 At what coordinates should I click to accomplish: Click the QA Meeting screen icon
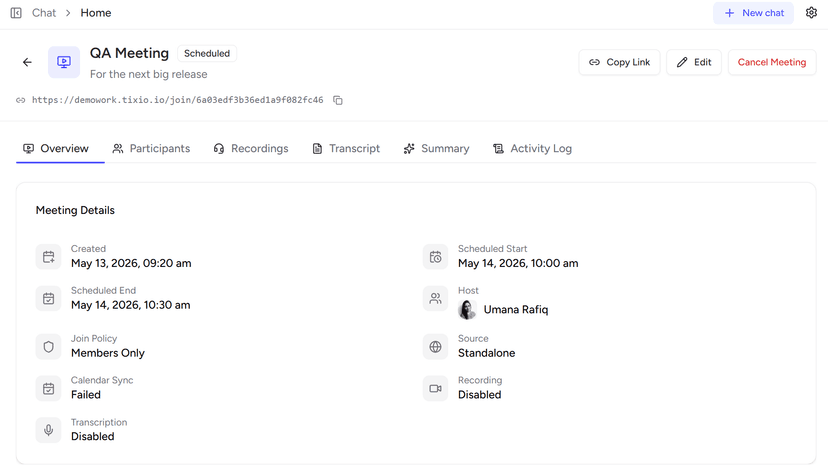(64, 62)
